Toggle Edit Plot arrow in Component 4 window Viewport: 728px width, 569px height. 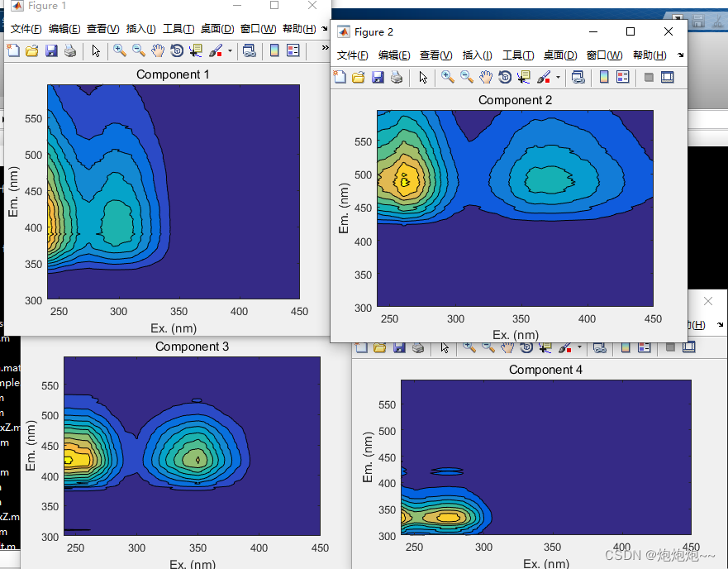click(445, 347)
